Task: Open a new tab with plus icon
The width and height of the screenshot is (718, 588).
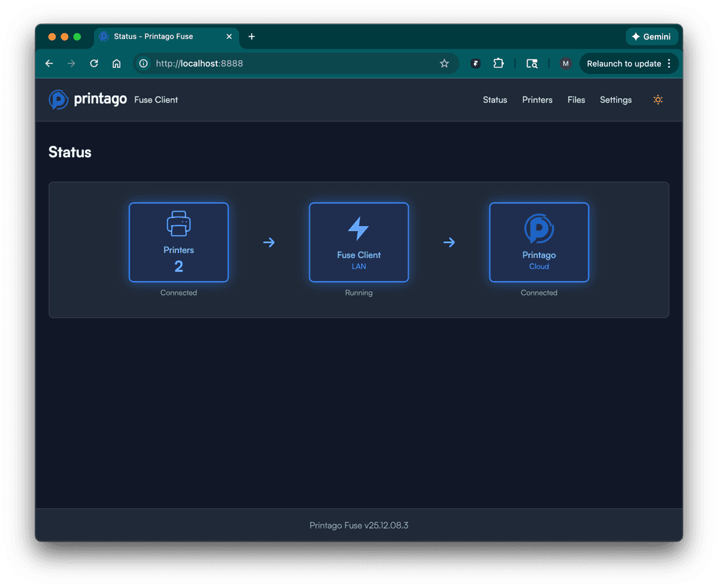Action: coord(252,37)
